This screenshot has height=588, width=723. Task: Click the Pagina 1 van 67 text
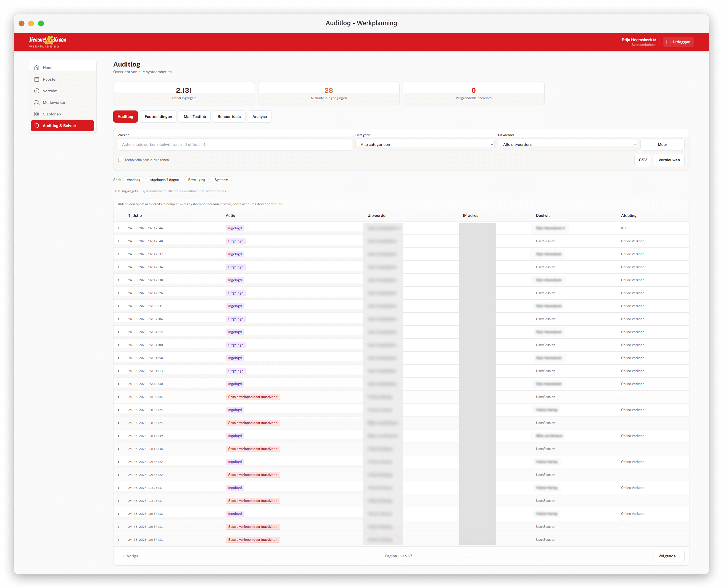tap(398, 556)
